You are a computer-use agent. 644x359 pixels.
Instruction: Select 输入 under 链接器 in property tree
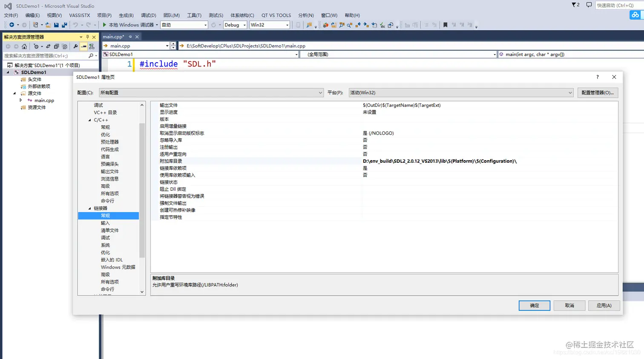105,223
